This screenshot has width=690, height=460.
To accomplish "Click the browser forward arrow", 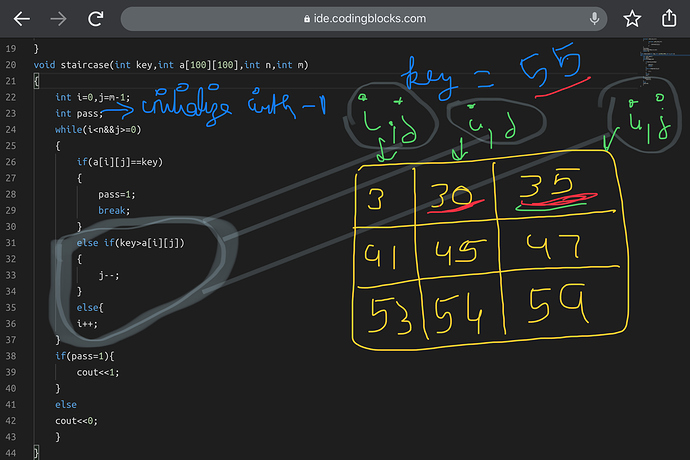I will pyautogui.click(x=58, y=19).
